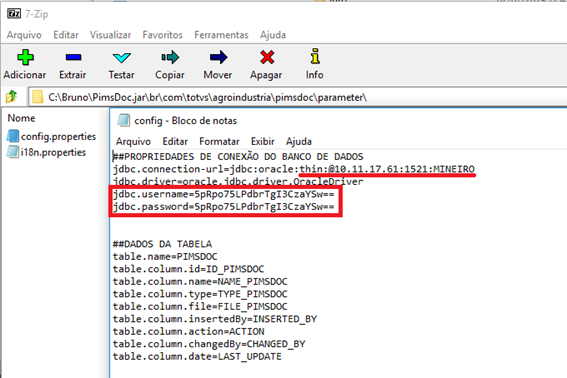This screenshot has height=378, width=567.
Task: Select the i18n.properties file name
Action: (x=53, y=152)
